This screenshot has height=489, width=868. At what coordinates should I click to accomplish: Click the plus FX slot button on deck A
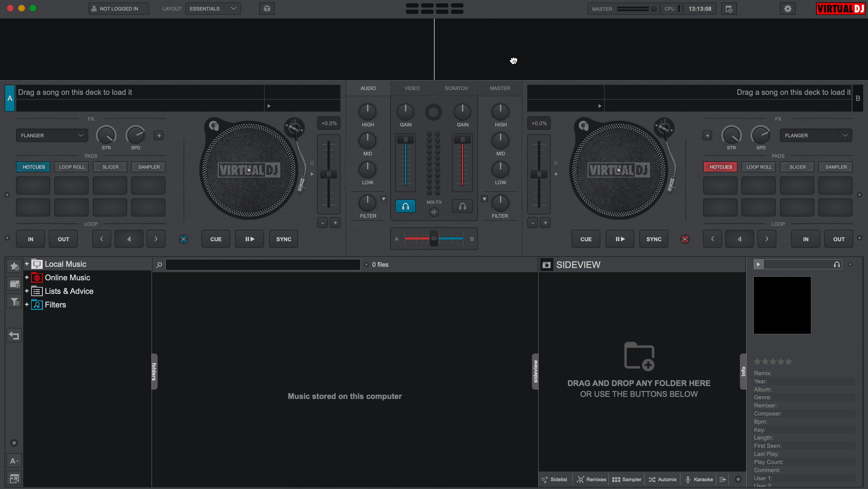(159, 135)
